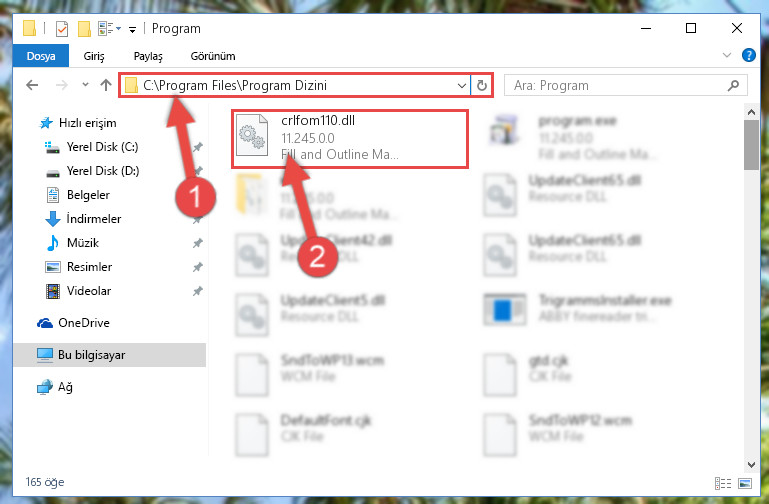Click the Properties checkmark icon in title bar
Viewport: 769px width, 504px height.
click(62, 29)
